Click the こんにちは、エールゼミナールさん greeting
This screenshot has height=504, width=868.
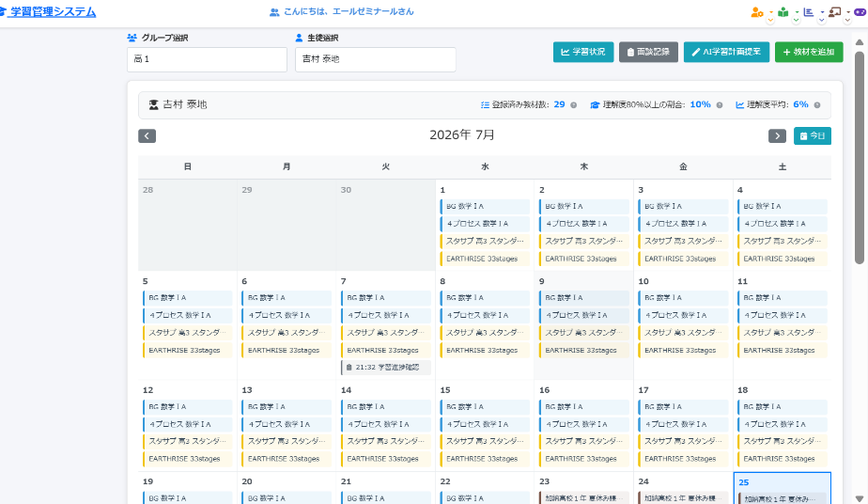click(x=349, y=11)
